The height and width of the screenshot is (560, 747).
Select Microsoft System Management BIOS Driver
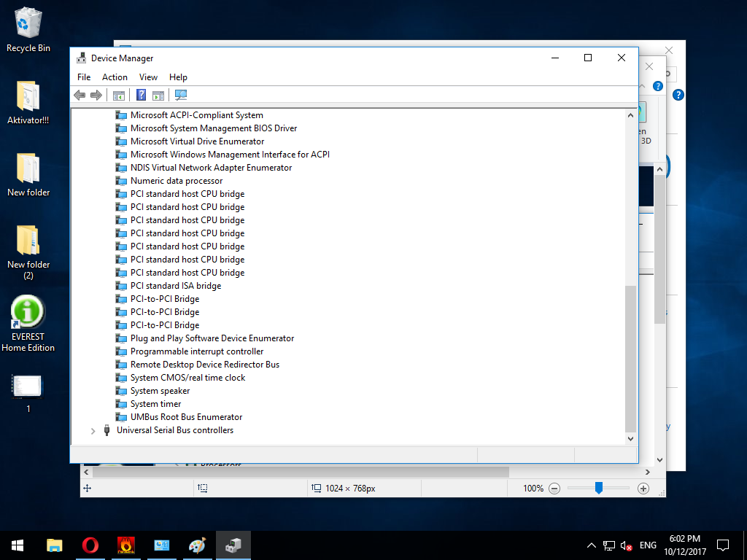point(214,128)
